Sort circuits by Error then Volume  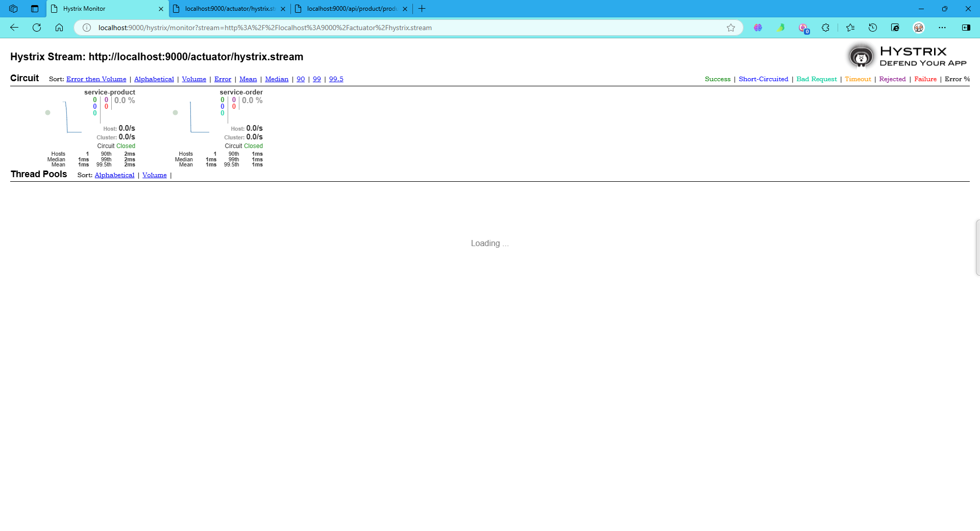point(96,79)
